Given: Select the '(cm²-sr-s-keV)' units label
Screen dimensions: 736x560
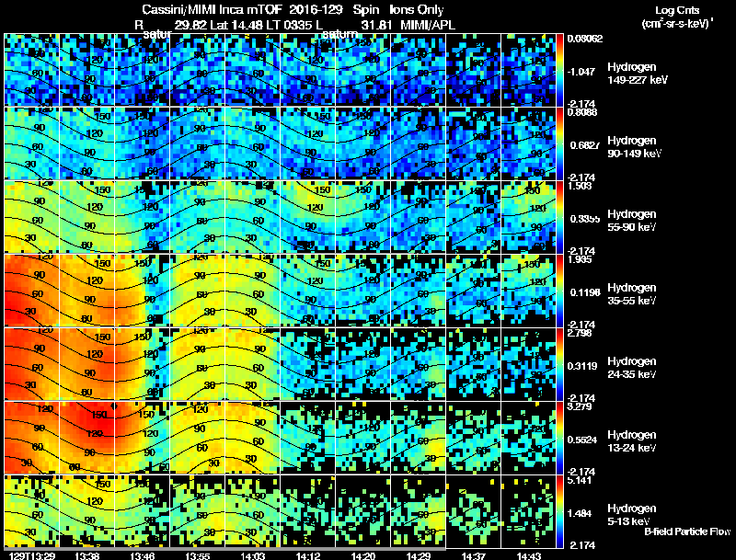Looking at the screenshot, I should (x=675, y=24).
